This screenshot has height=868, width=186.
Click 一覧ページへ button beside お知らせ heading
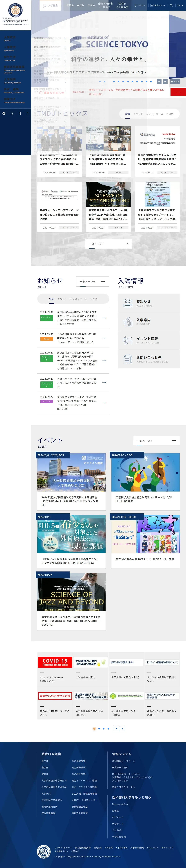pos(93,281)
